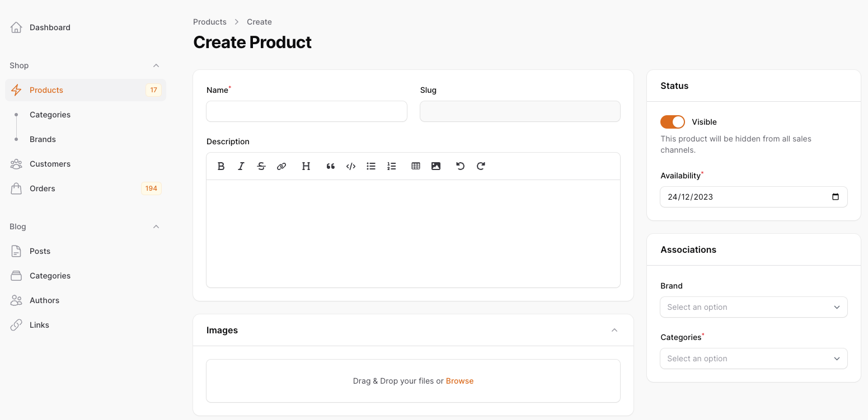Open Posts under Blog

[x=86, y=251]
